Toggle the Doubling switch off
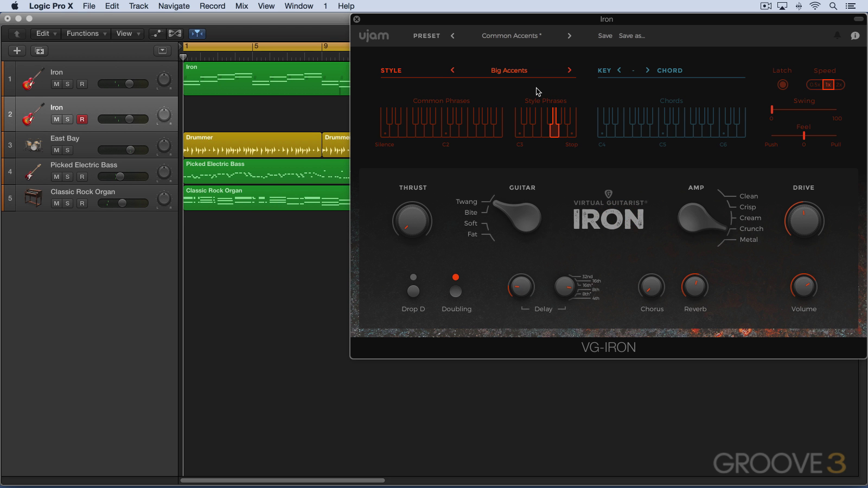The width and height of the screenshot is (868, 488). [456, 291]
